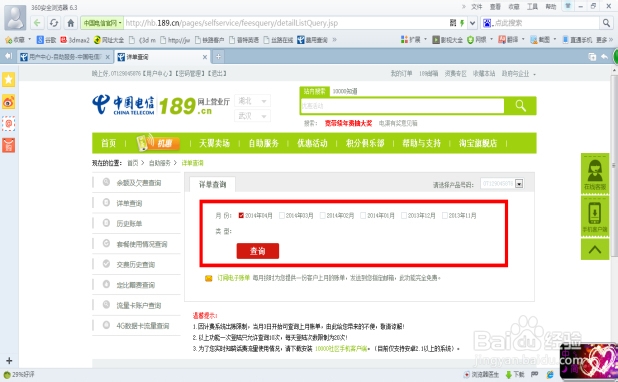The image size is (618, 382).
Task: Open the 收藏 favorites dropdown
Action: point(18,40)
